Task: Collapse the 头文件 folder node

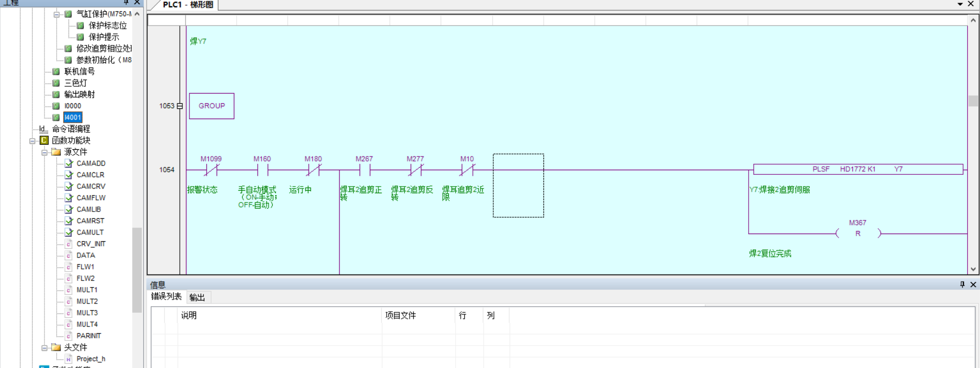Action: (44, 348)
